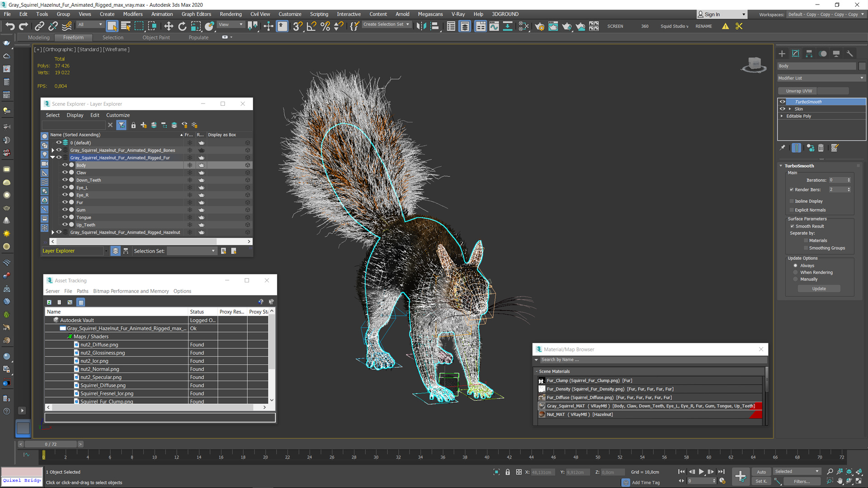Click the Auto key button

(762, 472)
